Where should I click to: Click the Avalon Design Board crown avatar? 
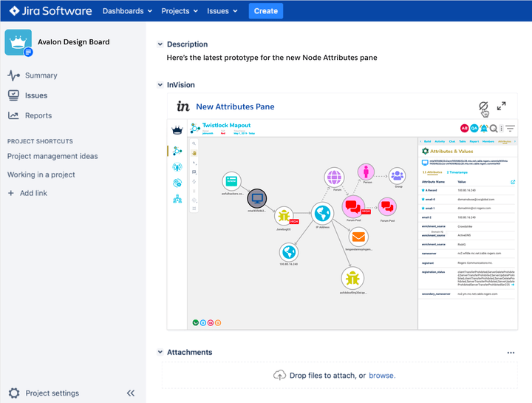click(x=18, y=42)
